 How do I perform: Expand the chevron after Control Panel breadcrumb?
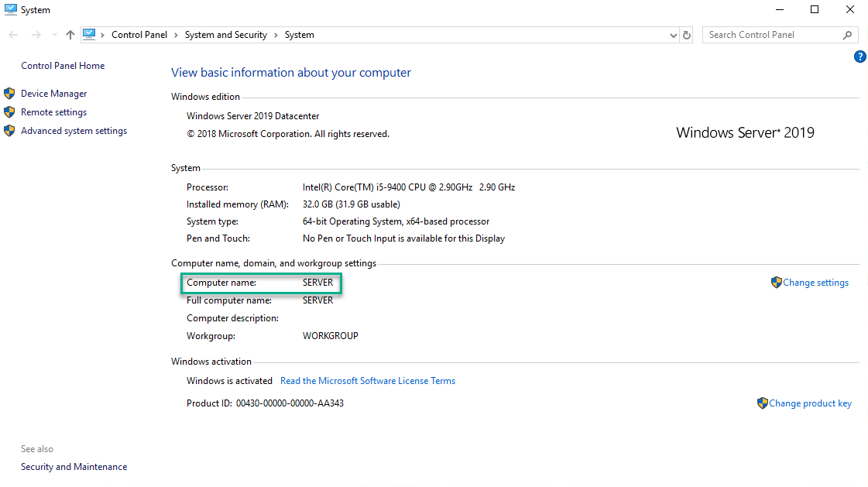(x=176, y=35)
